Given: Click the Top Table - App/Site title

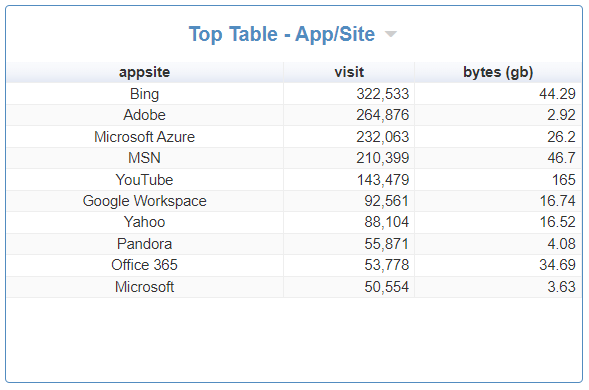Looking at the screenshot, I should tap(282, 34).
